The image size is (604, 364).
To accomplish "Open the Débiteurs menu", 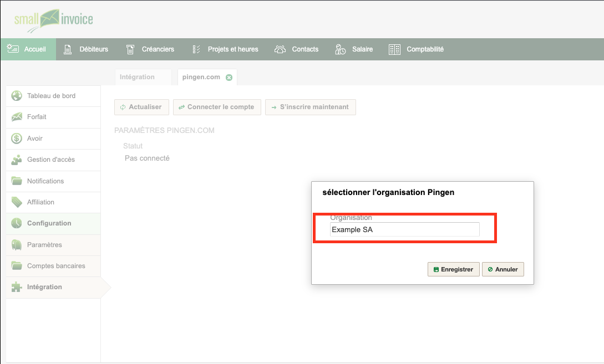I will pos(86,49).
